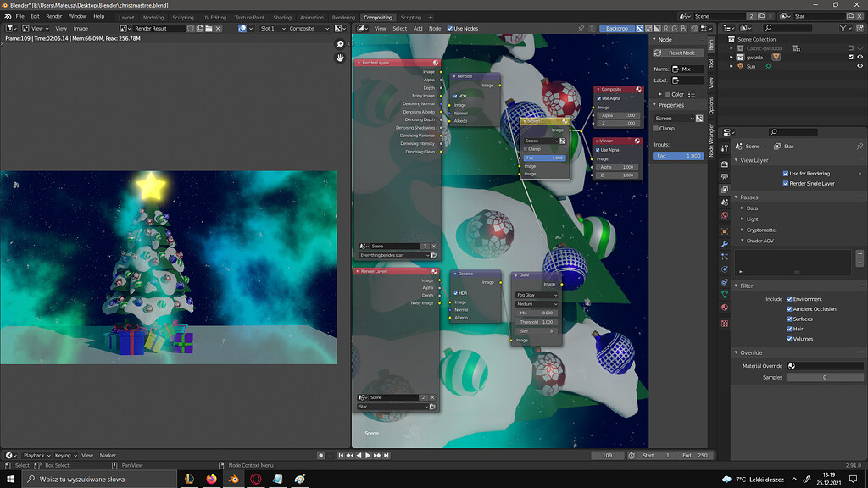Image resolution: width=868 pixels, height=488 pixels.
Task: Toggle the Backdrop button
Action: 617,28
